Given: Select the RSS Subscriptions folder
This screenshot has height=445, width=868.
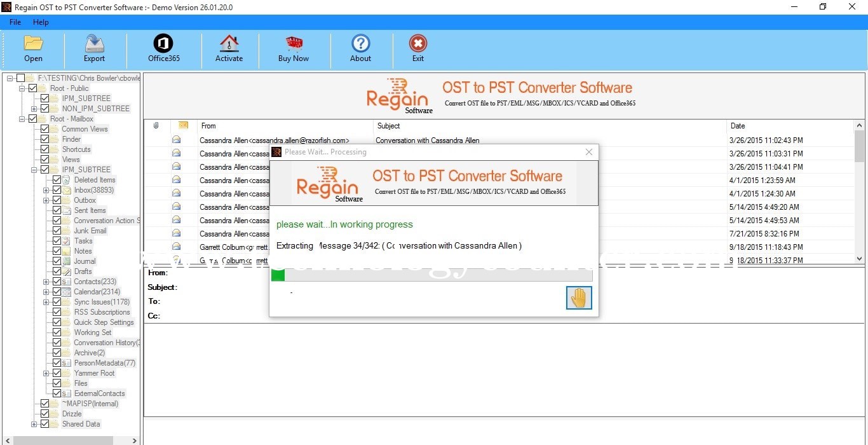Looking at the screenshot, I should point(102,312).
